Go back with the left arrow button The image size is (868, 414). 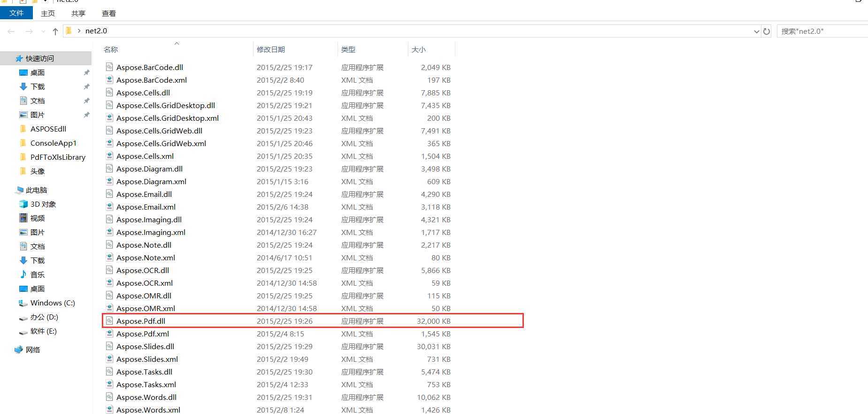11,31
